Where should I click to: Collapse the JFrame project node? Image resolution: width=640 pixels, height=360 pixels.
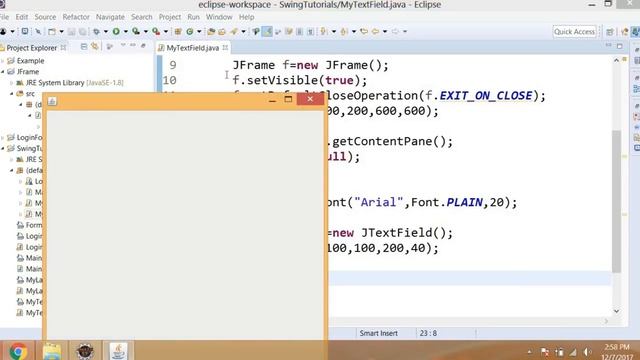point(3,72)
